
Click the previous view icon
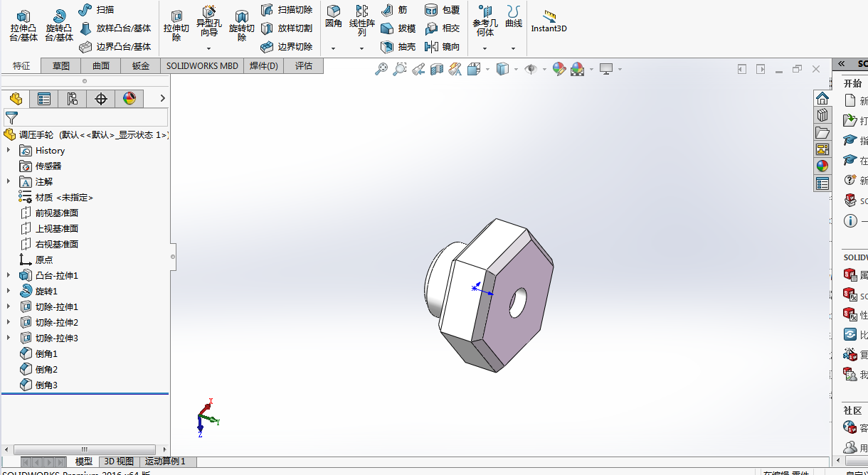click(x=418, y=69)
